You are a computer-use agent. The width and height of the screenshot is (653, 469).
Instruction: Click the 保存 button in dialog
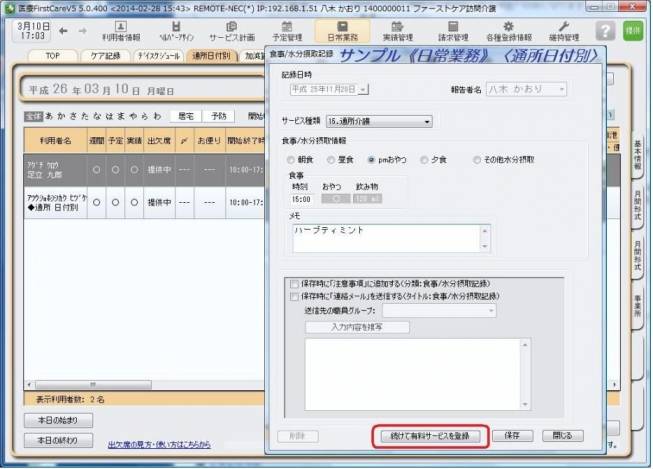click(511, 436)
